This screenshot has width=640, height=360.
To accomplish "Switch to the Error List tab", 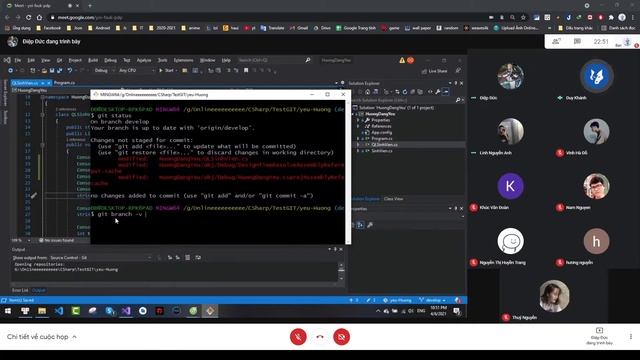I will click(x=20, y=290).
